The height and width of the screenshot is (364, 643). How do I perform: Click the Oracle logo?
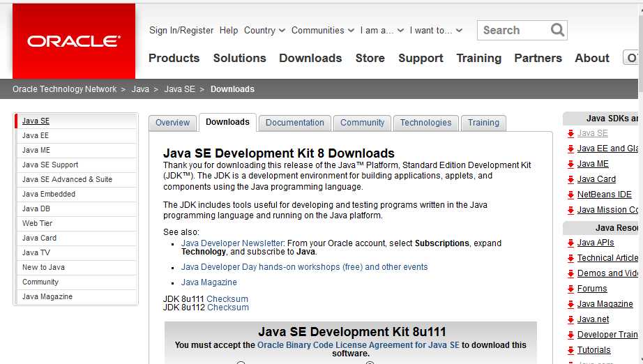click(74, 41)
